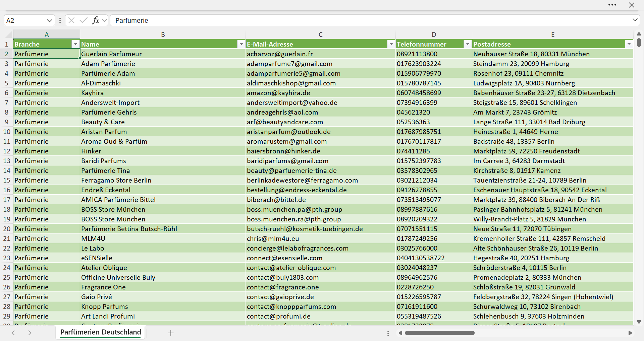Click phone number 017623903224
644x341 pixels.
(x=434, y=64)
